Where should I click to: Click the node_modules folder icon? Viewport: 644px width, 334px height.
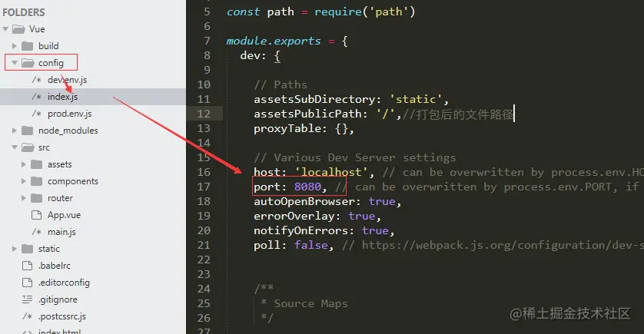27,131
